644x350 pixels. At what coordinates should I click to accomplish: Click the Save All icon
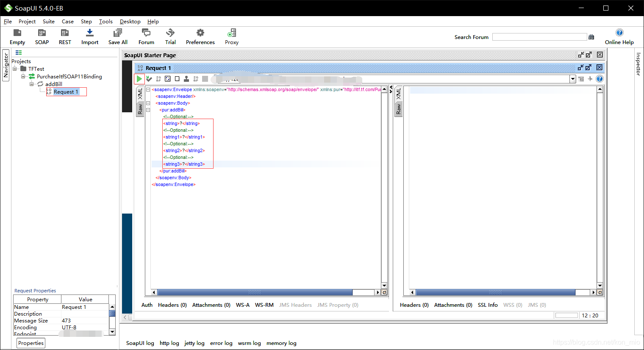pos(118,33)
